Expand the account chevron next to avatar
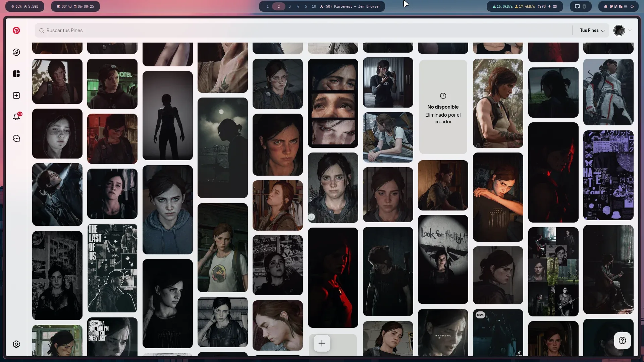644x362 pixels. point(630,31)
